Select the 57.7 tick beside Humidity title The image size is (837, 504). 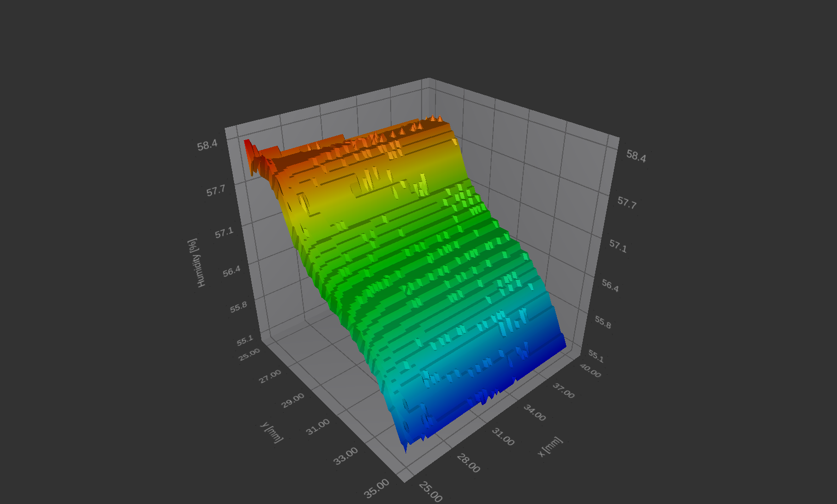coord(216,191)
